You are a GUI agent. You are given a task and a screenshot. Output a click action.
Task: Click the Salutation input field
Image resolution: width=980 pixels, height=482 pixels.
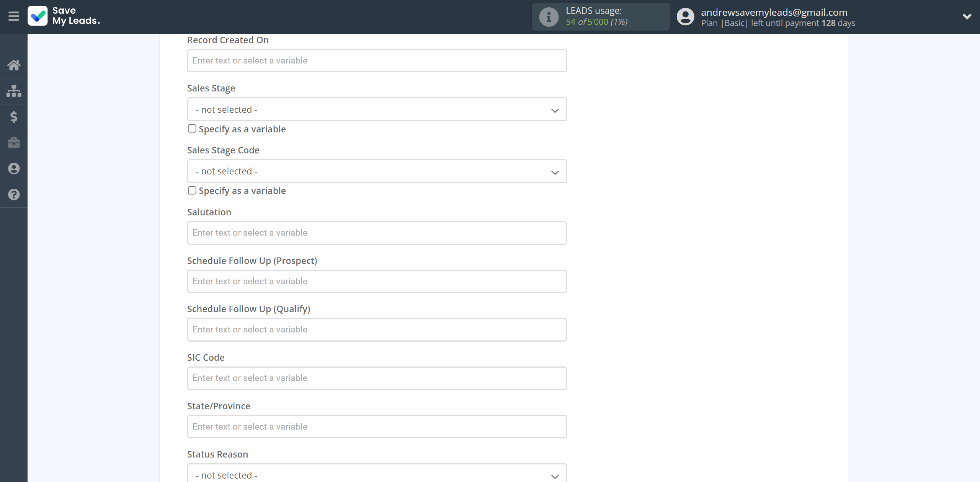pyautogui.click(x=376, y=232)
